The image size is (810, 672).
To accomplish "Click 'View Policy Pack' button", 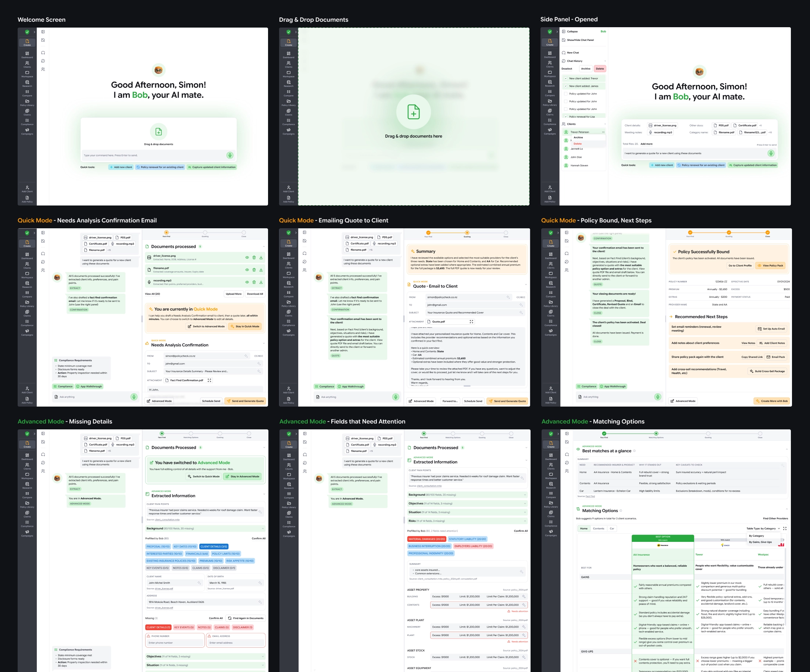I will point(770,266).
